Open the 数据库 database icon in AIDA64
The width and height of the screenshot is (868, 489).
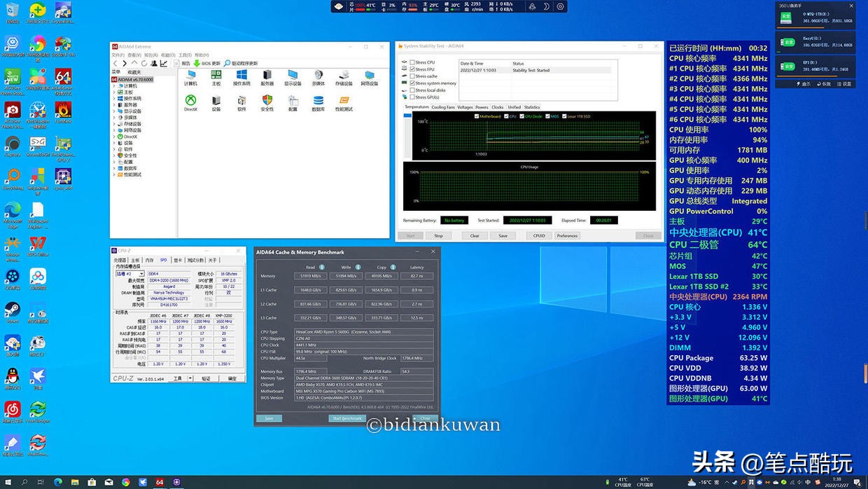click(318, 100)
